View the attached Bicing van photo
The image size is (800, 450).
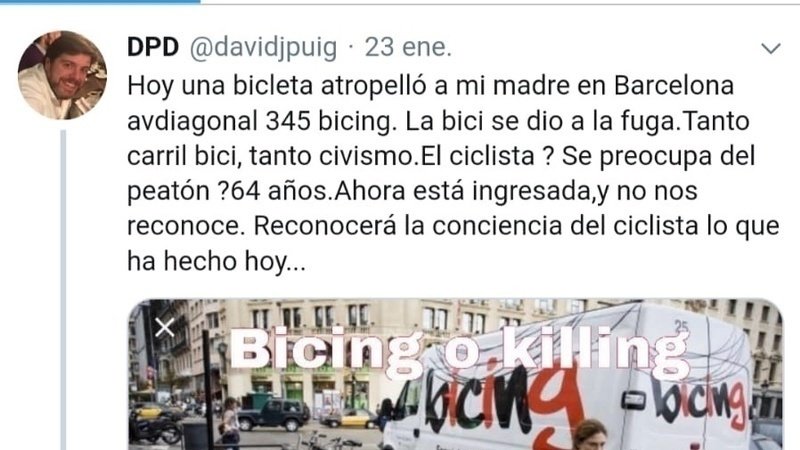tap(455, 374)
